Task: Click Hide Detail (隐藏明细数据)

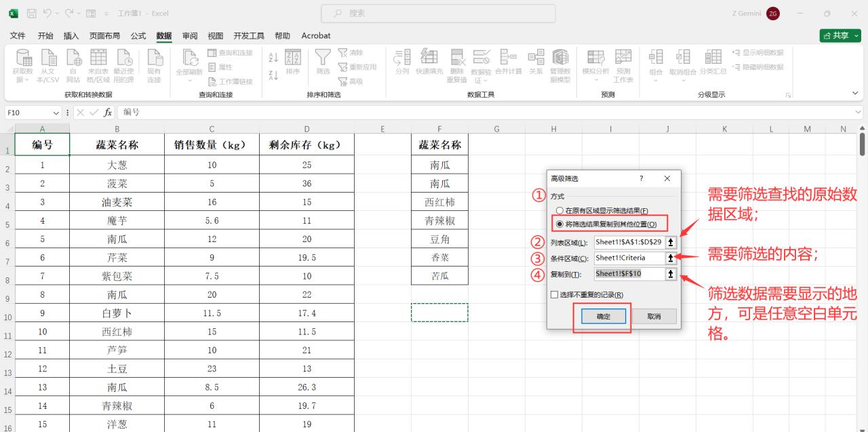Action: (758, 67)
